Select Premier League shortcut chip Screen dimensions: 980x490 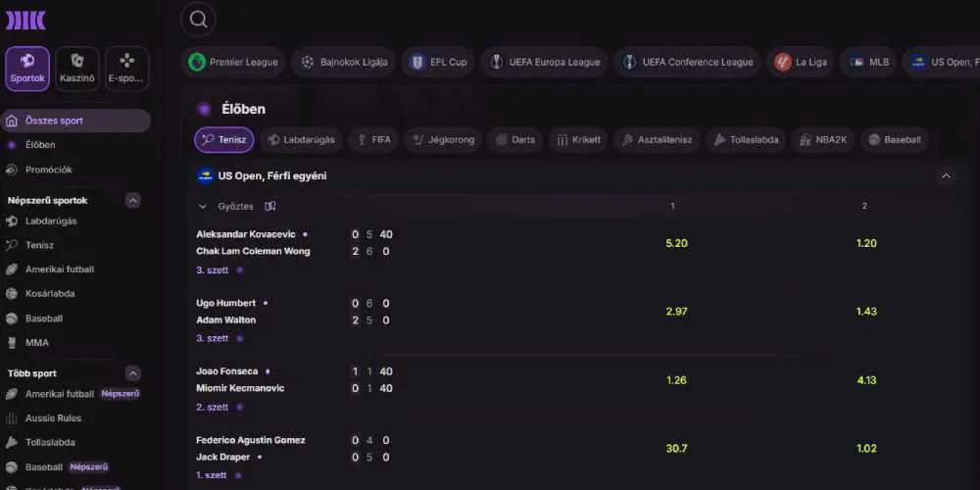coord(233,62)
